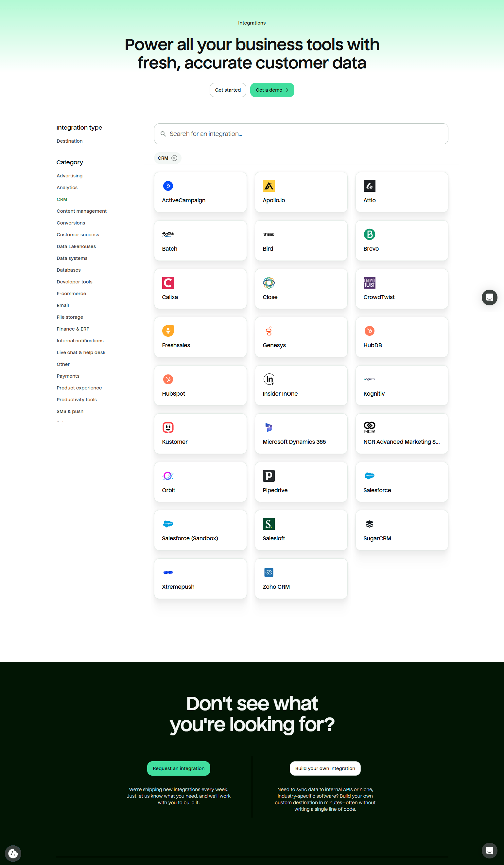504x865 pixels.
Task: Click the Batch script logo icon
Action: [168, 234]
